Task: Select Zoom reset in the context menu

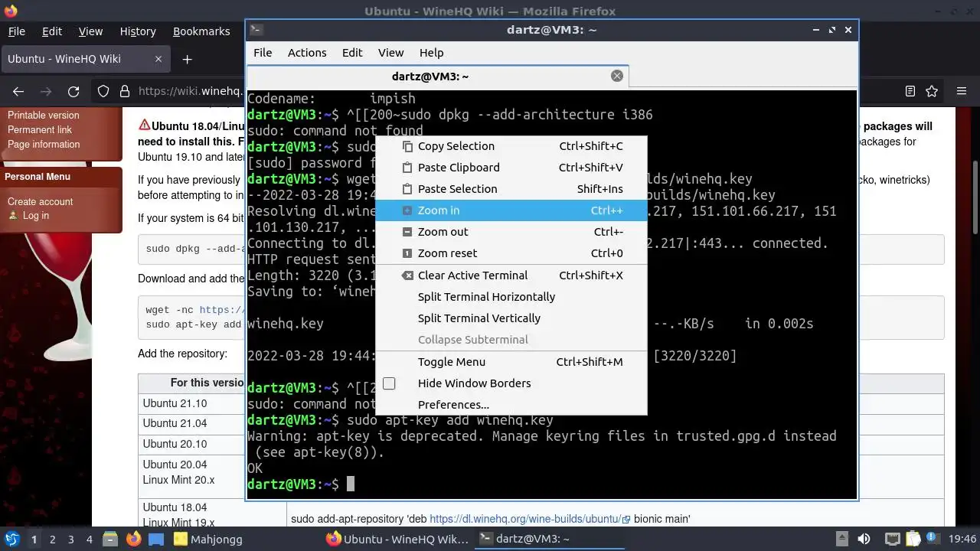Action: point(511,253)
